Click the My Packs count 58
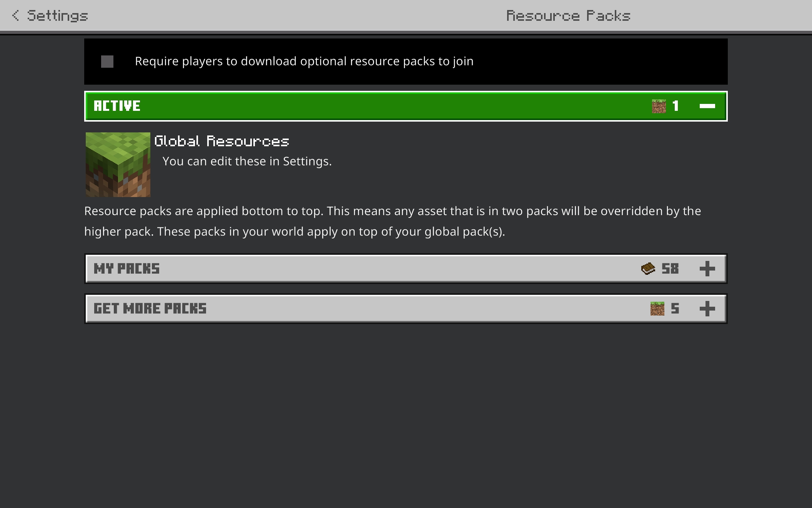The width and height of the screenshot is (812, 508). (x=670, y=269)
